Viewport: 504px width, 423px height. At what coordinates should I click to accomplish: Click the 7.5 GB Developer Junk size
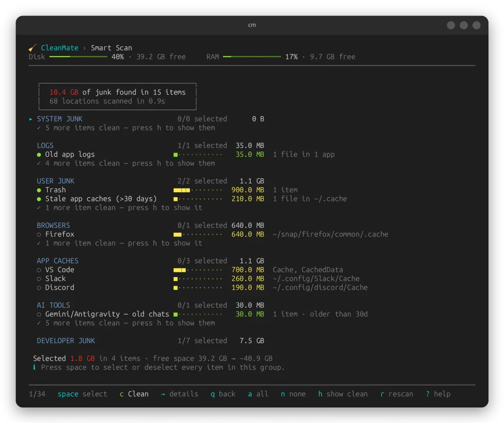252,341
